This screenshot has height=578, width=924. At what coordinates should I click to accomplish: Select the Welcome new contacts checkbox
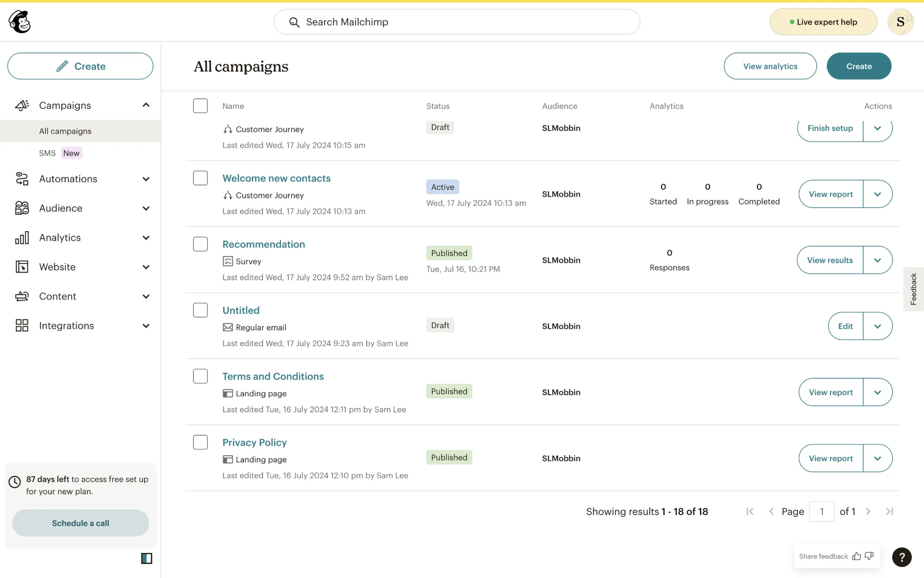point(200,178)
